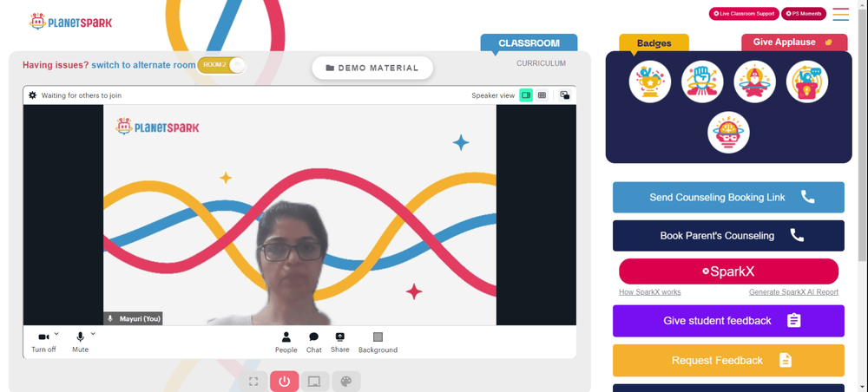
Task: Award the raised fist badge
Action: coord(702,82)
